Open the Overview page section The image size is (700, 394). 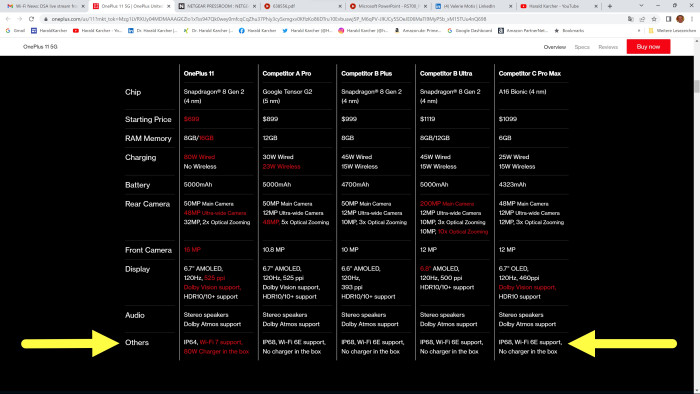click(554, 47)
